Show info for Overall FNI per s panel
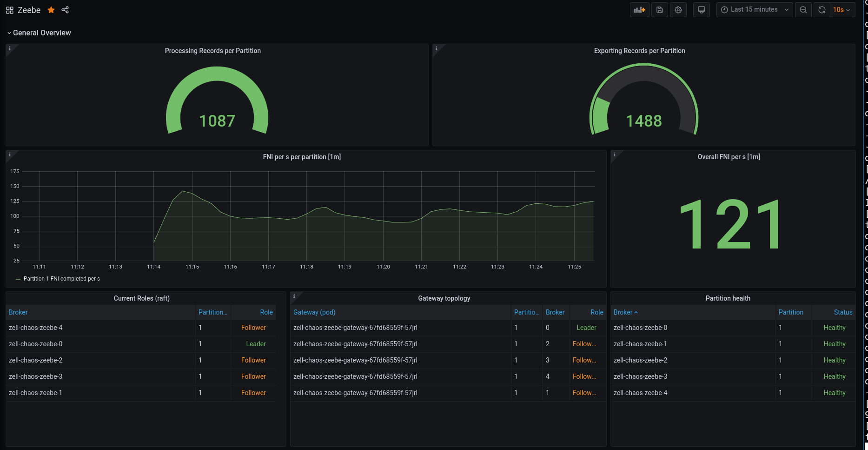This screenshot has width=868, height=450. pos(615,154)
